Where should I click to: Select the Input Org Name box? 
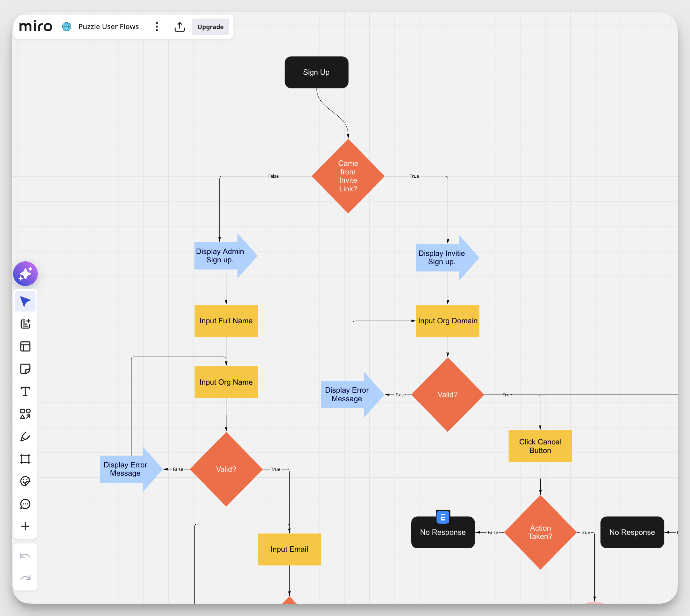click(x=226, y=382)
